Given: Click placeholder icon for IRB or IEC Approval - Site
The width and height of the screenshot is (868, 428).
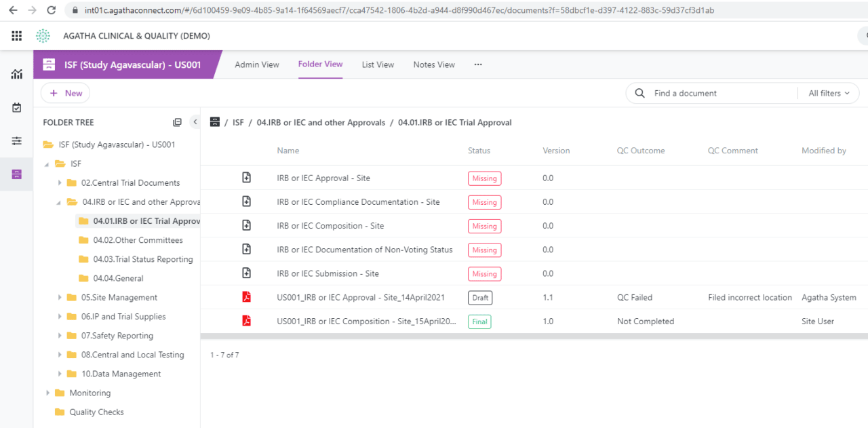Looking at the screenshot, I should pos(247,178).
